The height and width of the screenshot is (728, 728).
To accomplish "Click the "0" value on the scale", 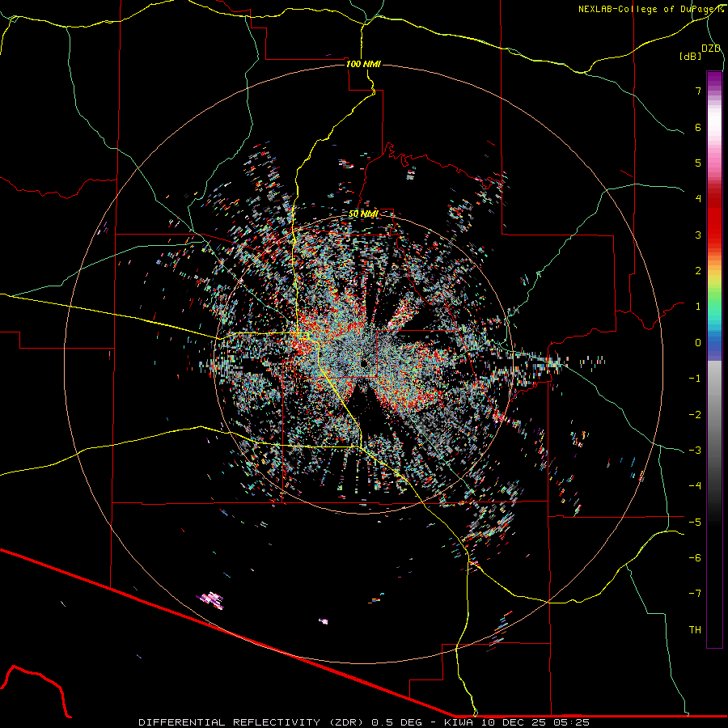I will point(698,343).
